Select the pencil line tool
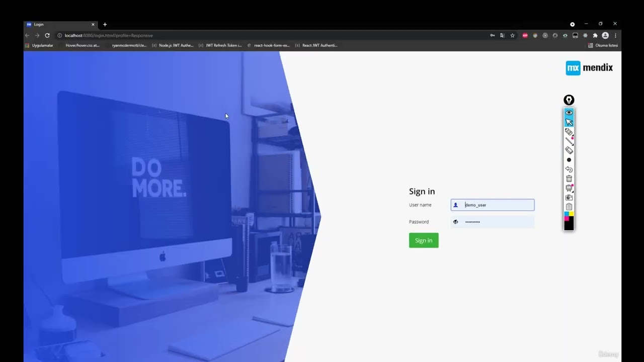Screen dimensions: 644x362 point(569,141)
